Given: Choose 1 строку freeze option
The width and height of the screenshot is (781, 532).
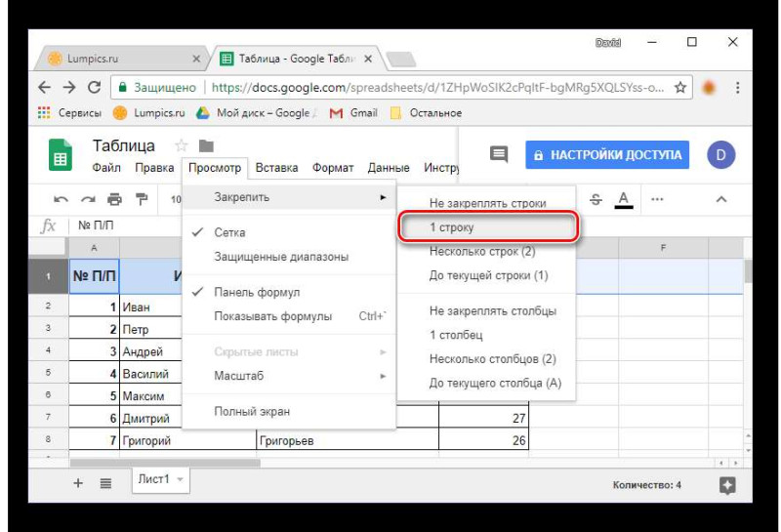Looking at the screenshot, I should (x=486, y=227).
